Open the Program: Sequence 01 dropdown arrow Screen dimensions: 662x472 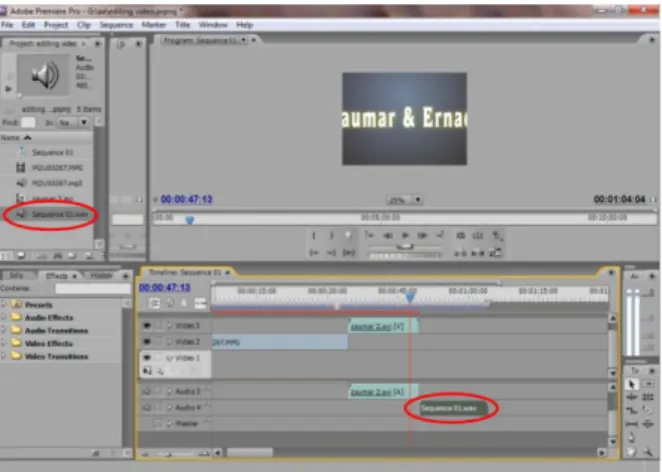pos(244,40)
